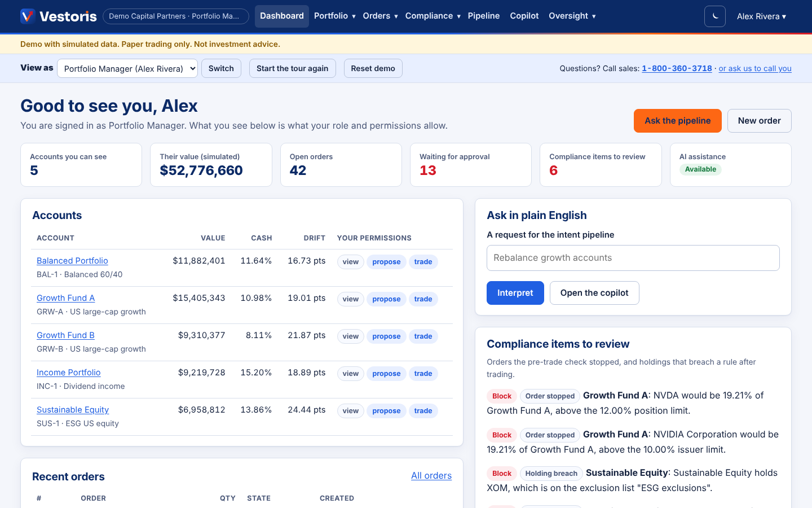Click the trade permission tag for Balanced Portfolio

[423, 262]
